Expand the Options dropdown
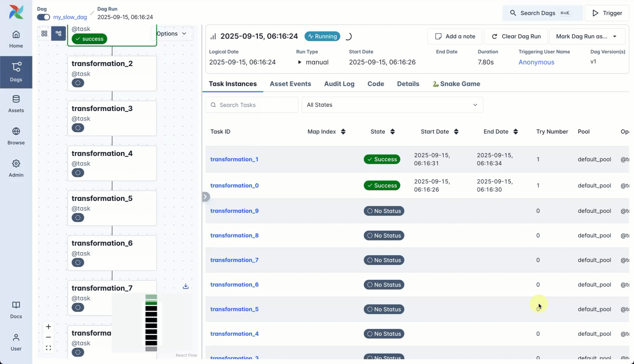Image resolution: width=634 pixels, height=364 pixels. pos(171,33)
